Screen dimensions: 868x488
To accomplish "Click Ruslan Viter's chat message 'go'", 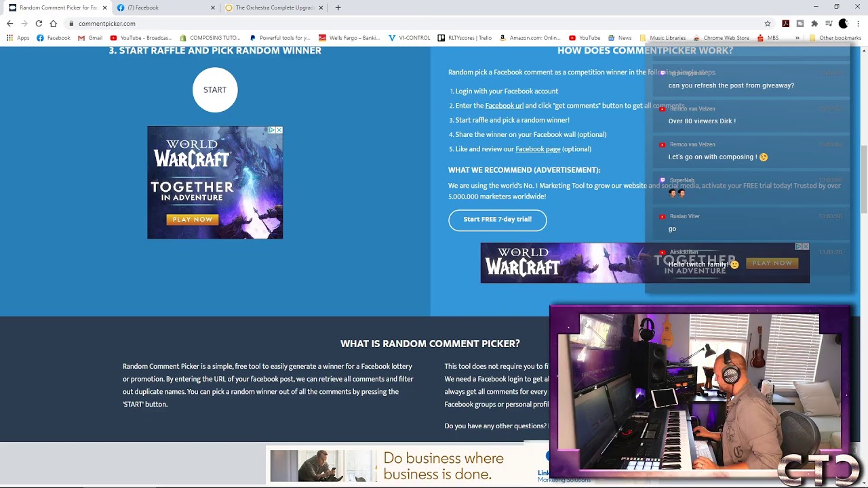I will (672, 229).
